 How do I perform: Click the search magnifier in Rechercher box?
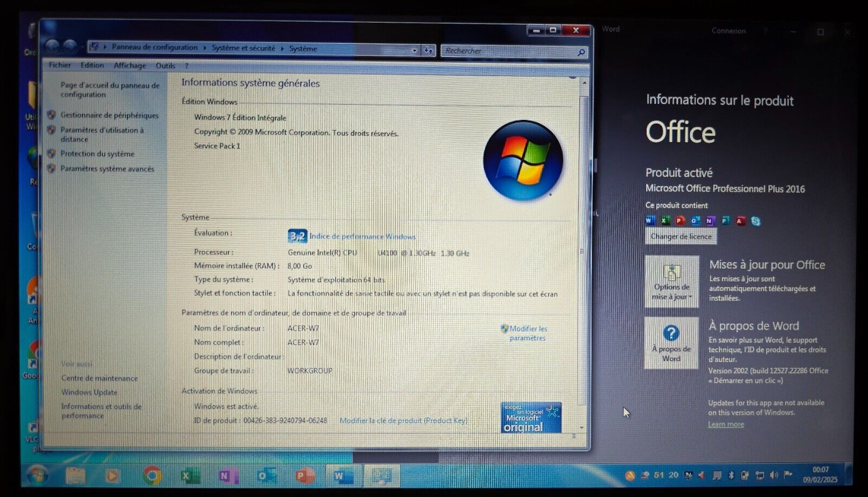click(581, 52)
